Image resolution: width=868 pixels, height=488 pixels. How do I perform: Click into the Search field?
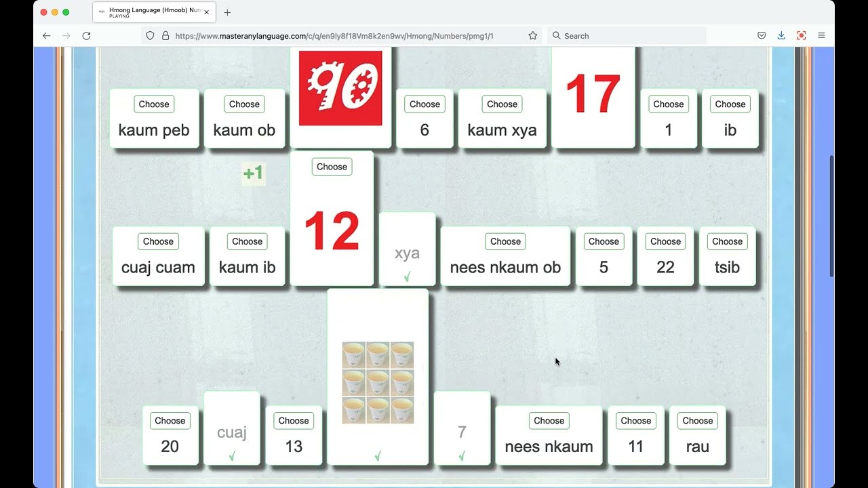(627, 36)
